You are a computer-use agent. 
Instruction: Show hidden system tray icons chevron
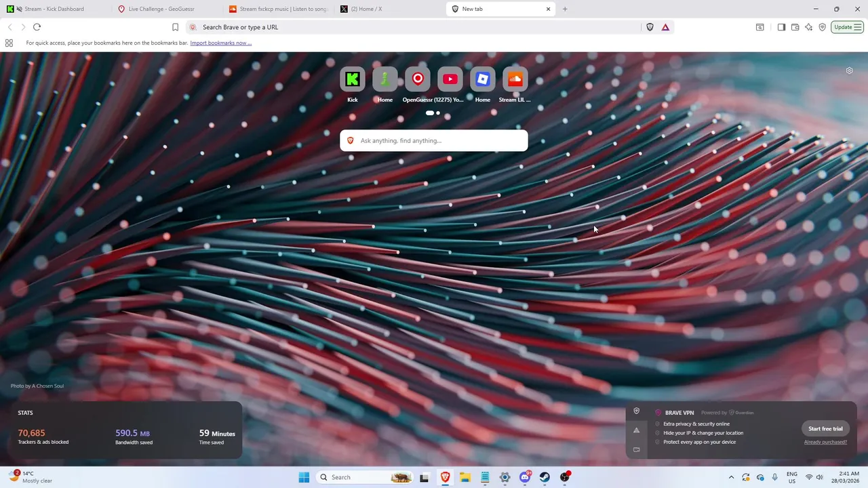731,477
